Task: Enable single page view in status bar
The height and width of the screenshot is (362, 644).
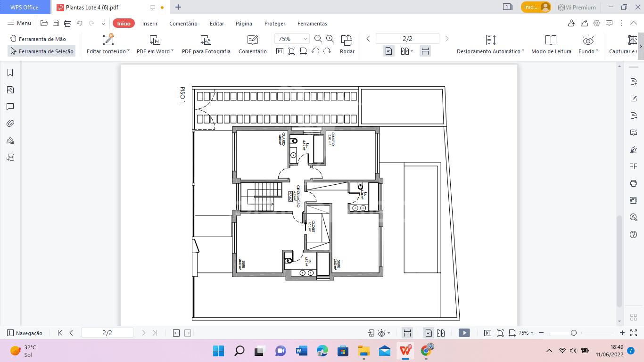Action: (429, 333)
